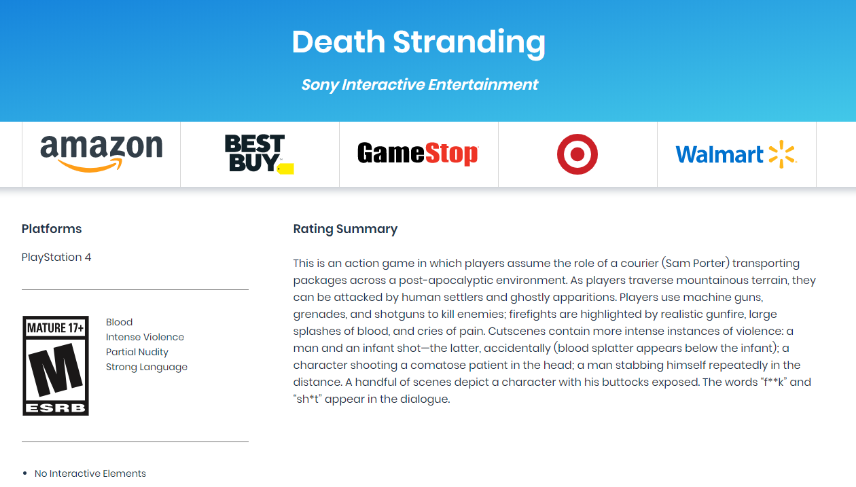Click the Walmart yellow spark symbol
Screen dimensions: 856x487
tap(782, 155)
